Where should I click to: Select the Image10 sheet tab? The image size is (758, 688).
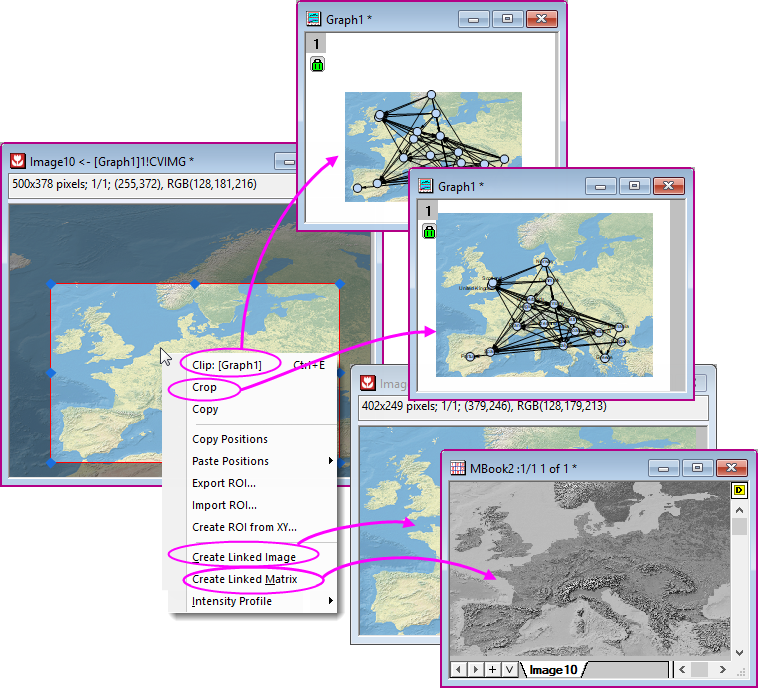pos(553,670)
